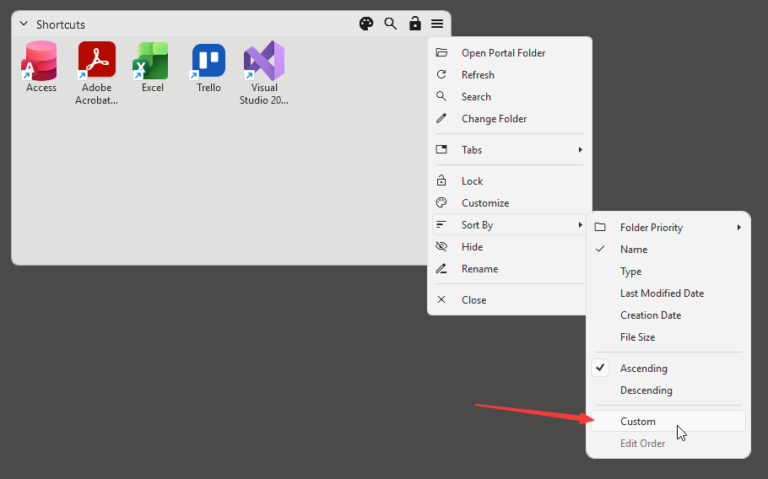The width and height of the screenshot is (768, 479).
Task: Open the Trello shortcut icon
Action: [208, 61]
